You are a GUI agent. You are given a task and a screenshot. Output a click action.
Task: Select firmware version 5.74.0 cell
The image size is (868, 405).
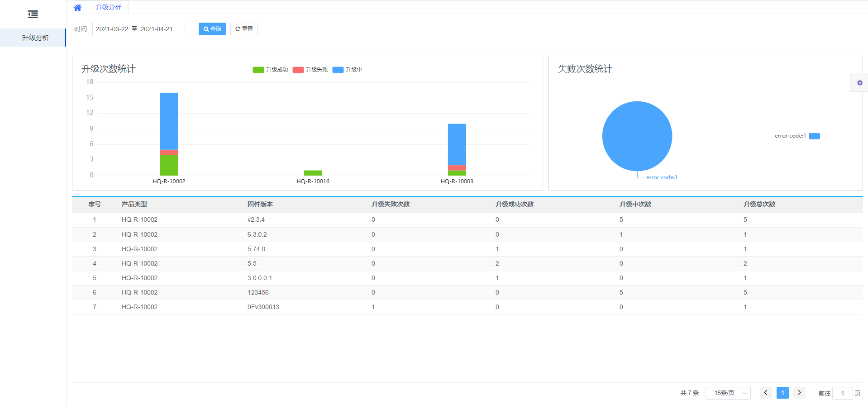(x=256, y=249)
